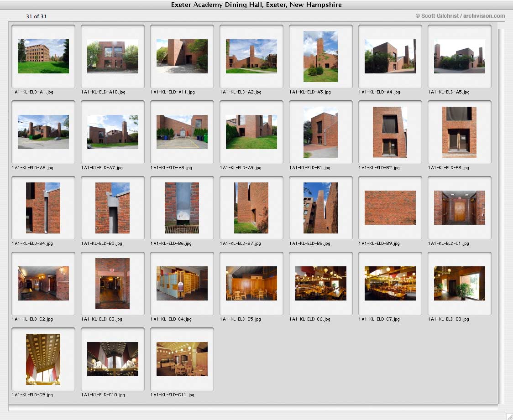Open thumbnail 1A1-KL-ELD-C1.jpg
This screenshot has width=513, height=420.
pyautogui.click(x=459, y=208)
